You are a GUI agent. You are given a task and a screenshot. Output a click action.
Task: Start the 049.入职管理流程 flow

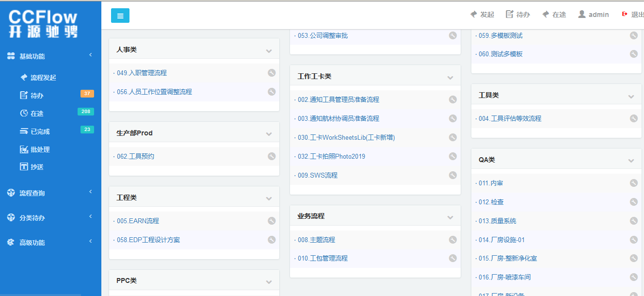coord(142,73)
